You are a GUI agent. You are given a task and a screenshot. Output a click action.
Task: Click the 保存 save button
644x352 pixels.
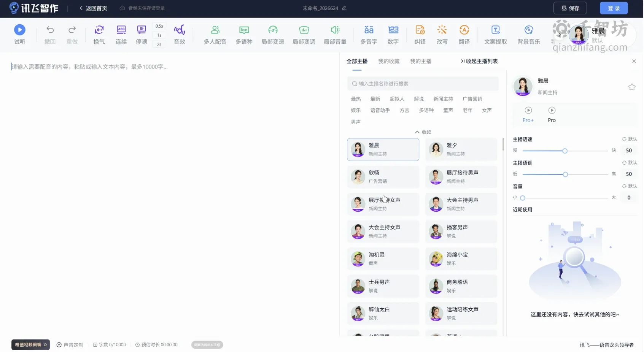click(570, 8)
